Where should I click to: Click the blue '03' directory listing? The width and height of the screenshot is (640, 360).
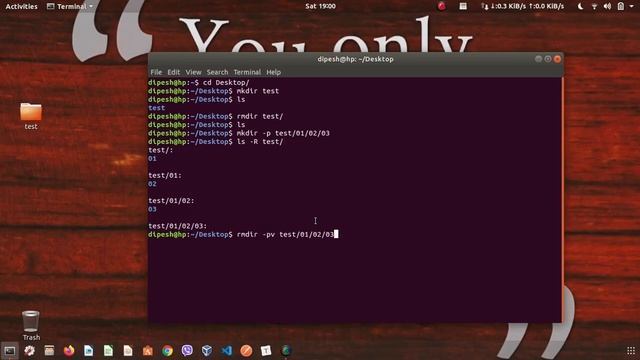pos(152,209)
